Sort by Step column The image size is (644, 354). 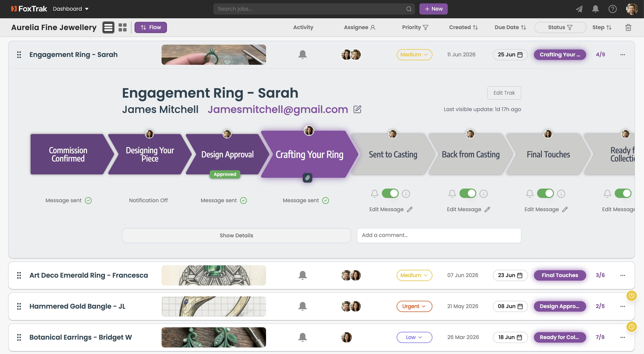click(x=602, y=27)
